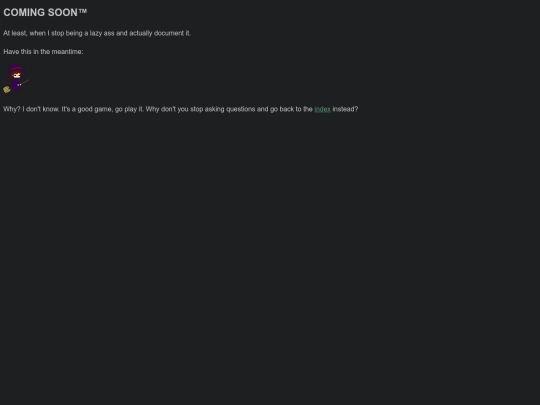
Task: Click 'actually document it' text
Action: pos(160,33)
